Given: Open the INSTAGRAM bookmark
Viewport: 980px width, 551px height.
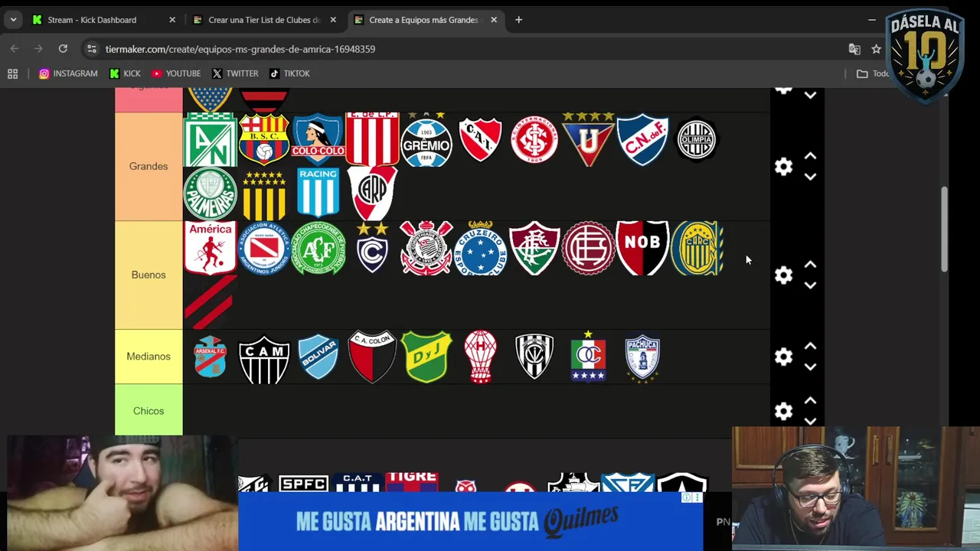Looking at the screenshot, I should pyautogui.click(x=68, y=73).
